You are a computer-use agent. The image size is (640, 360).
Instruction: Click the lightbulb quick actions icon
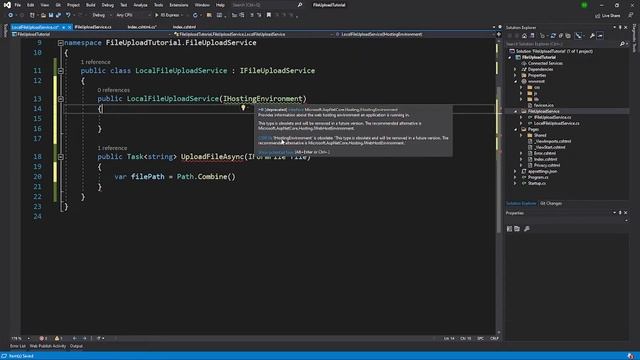coord(243,108)
